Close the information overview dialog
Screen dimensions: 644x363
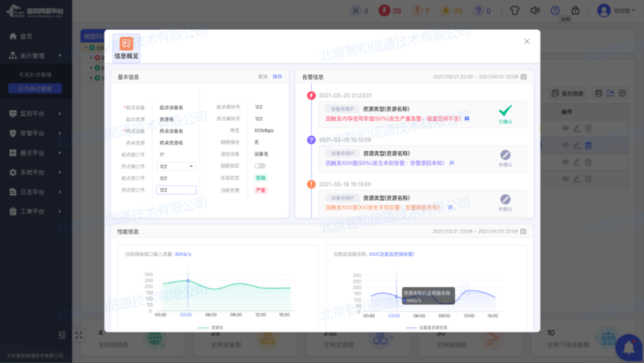526,42
